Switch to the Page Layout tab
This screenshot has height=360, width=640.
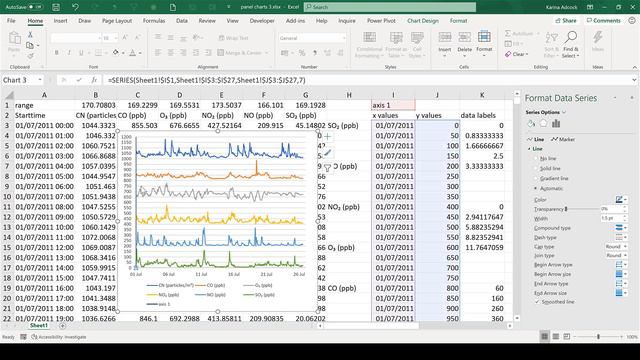pyautogui.click(x=117, y=20)
